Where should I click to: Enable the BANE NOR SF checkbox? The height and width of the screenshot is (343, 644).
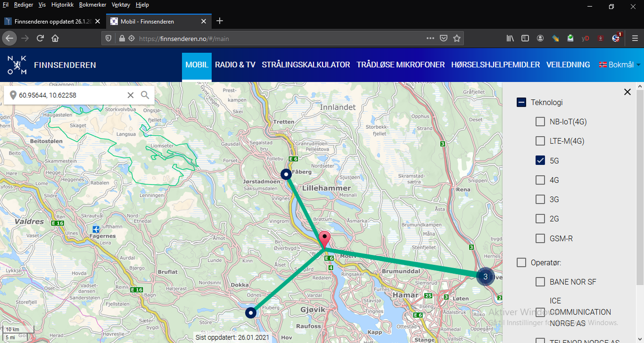click(540, 282)
